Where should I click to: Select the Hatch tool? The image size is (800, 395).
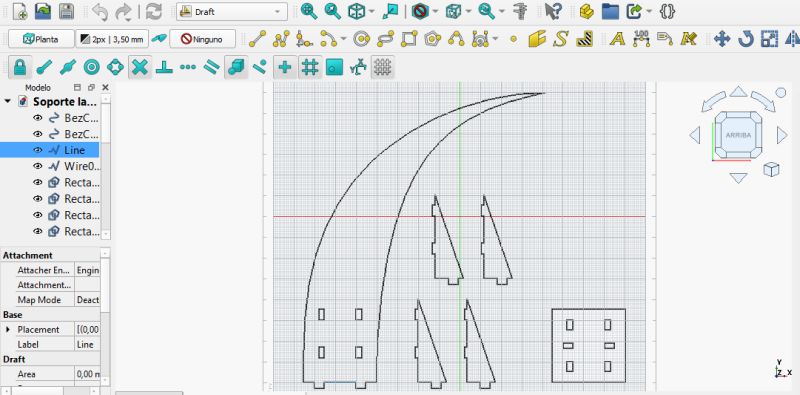click(x=584, y=39)
